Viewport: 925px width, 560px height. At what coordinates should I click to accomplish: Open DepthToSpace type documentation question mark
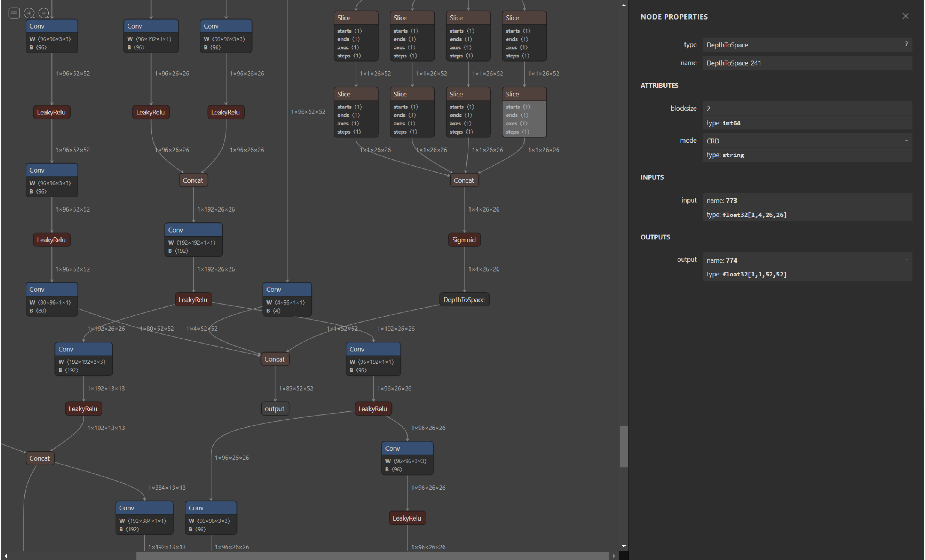click(x=906, y=44)
